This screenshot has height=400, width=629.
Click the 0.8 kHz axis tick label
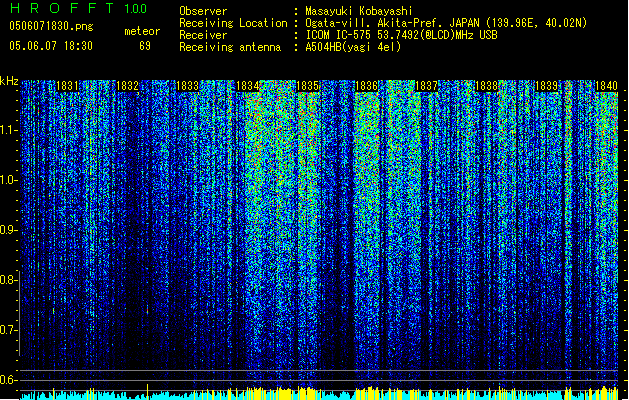(x=8, y=280)
